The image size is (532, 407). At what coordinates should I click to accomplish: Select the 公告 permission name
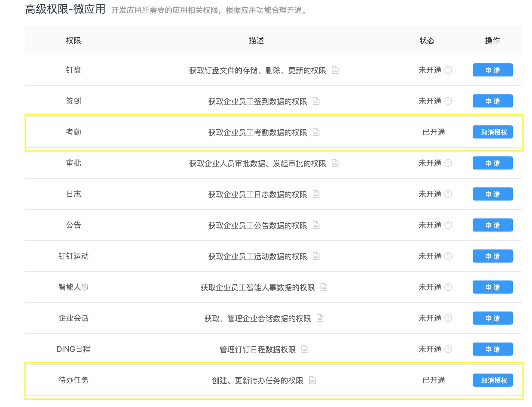pyautogui.click(x=74, y=225)
